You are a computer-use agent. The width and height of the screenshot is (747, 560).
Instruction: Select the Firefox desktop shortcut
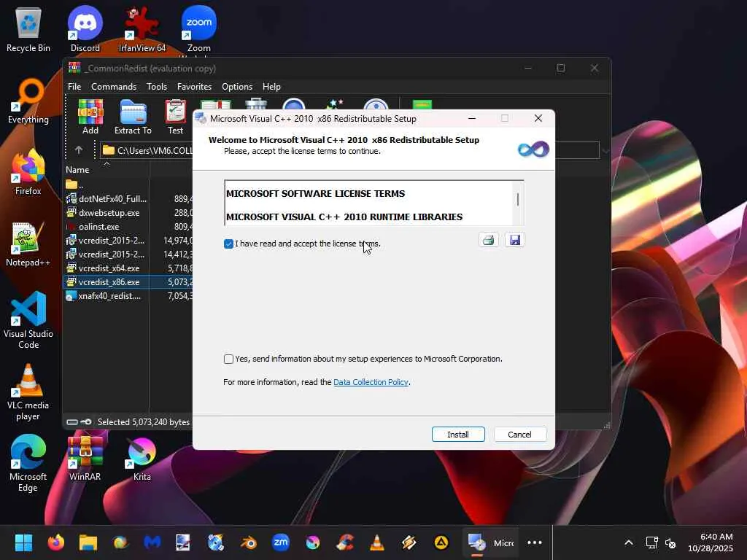[28, 172]
